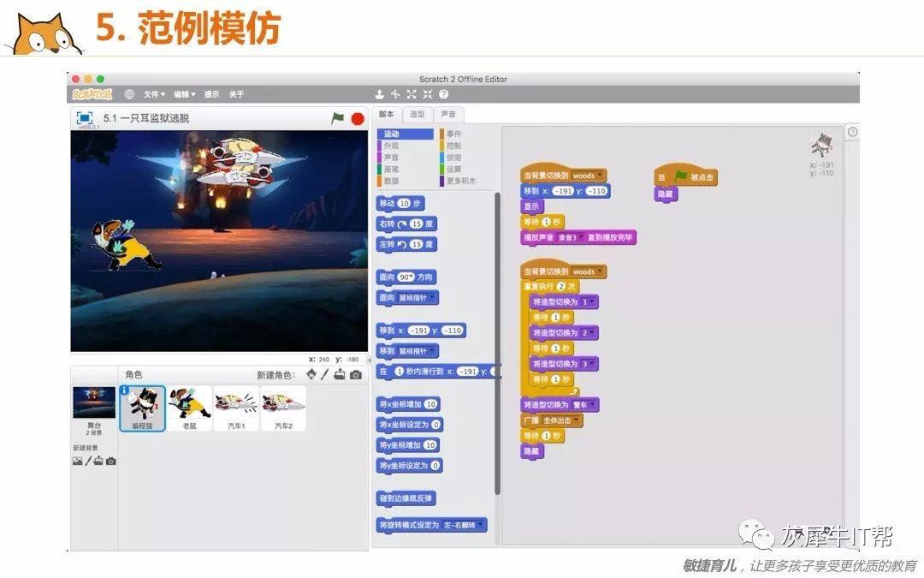
Task: Click the 15 field in 右转 block
Action: click(x=417, y=224)
